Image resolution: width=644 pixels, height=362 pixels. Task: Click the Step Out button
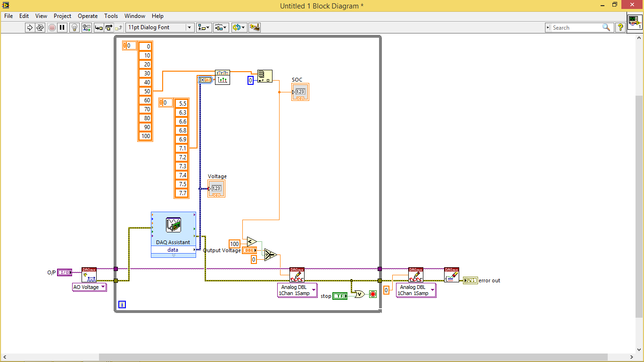click(119, 27)
